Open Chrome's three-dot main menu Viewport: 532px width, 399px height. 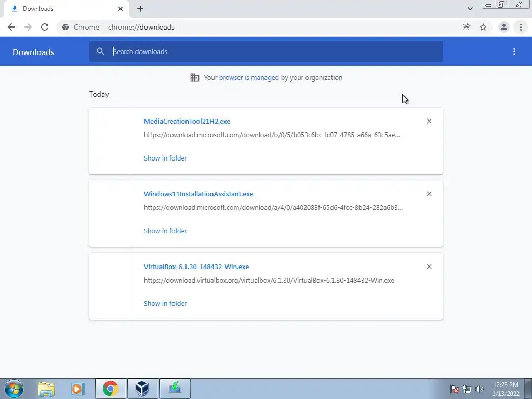[521, 27]
